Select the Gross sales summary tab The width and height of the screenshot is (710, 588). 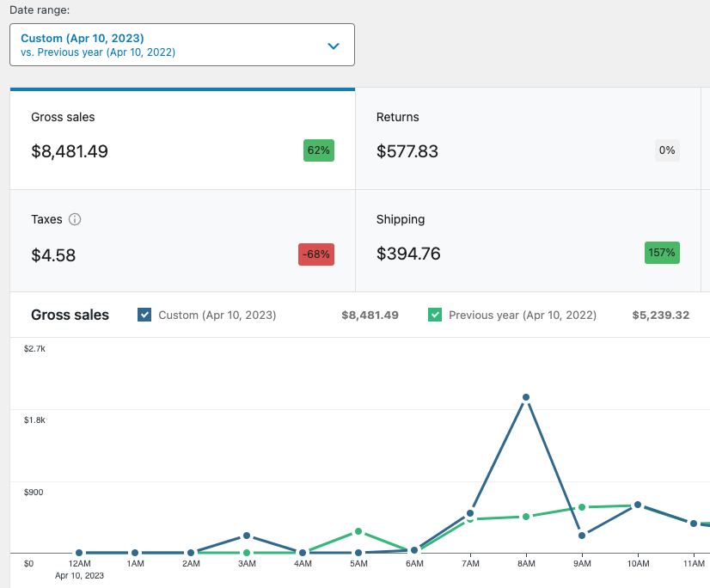coord(182,138)
